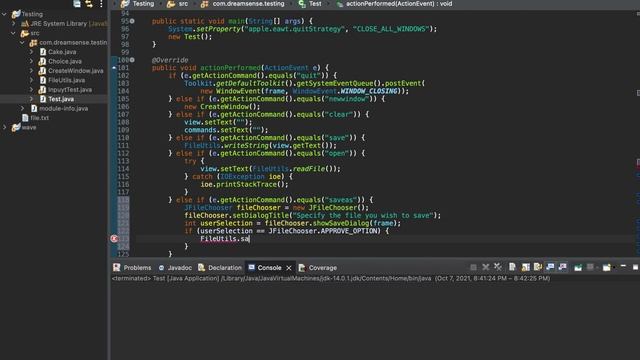Toggle Word Wrap in Console toolbar
Image resolution: width=640 pixels, height=360 pixels.
(x=538, y=267)
